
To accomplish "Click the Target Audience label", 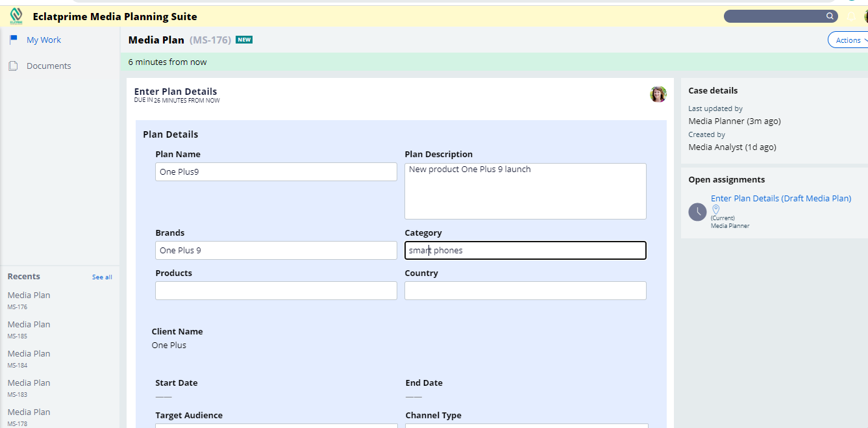I will tap(189, 415).
